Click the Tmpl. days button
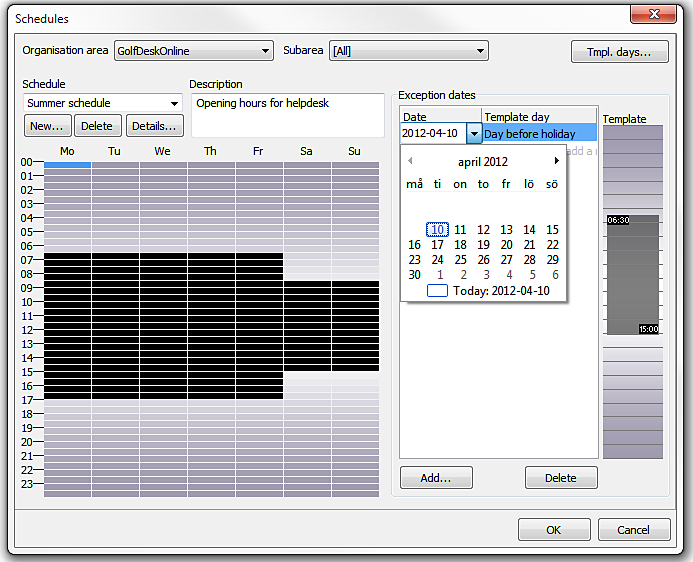 tap(620, 51)
